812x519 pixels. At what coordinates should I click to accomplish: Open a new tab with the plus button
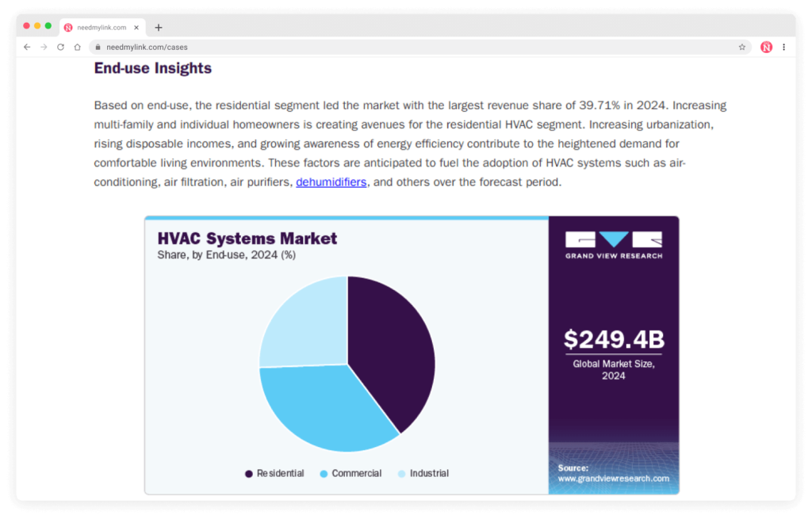158,26
